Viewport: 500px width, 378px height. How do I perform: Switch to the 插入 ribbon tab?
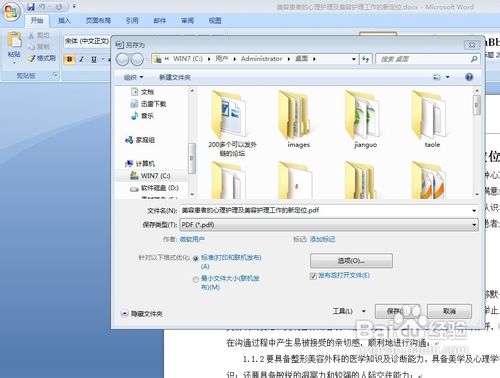(64, 21)
